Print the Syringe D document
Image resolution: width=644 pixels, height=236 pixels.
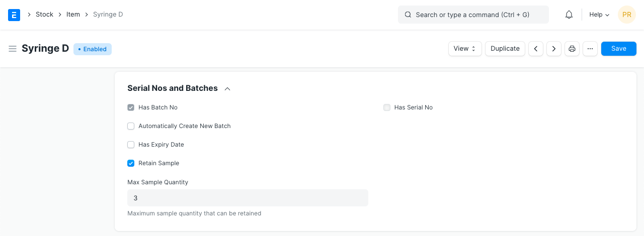(x=572, y=49)
